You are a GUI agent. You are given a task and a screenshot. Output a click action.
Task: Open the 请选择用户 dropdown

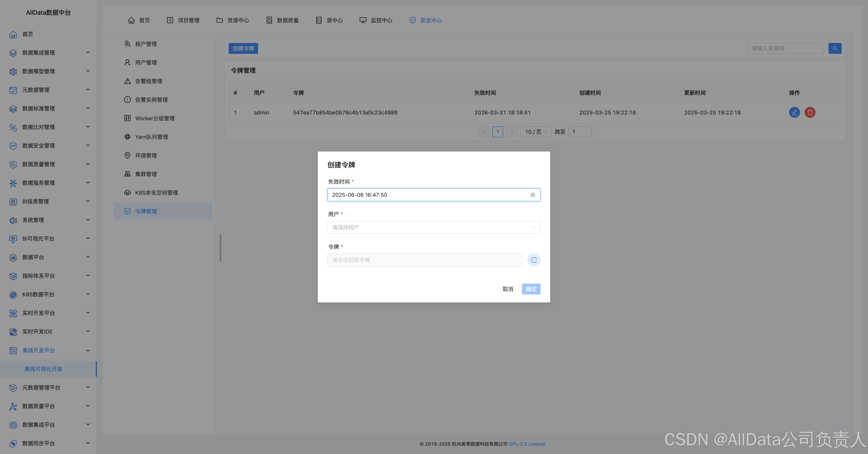tap(434, 227)
